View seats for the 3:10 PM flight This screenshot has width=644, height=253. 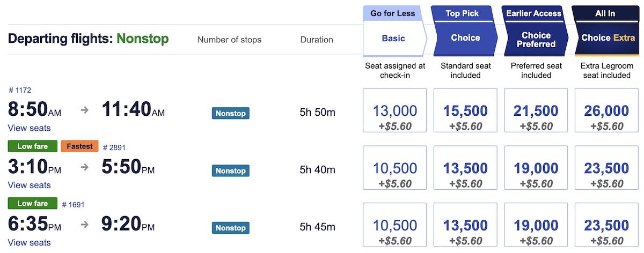30,185
